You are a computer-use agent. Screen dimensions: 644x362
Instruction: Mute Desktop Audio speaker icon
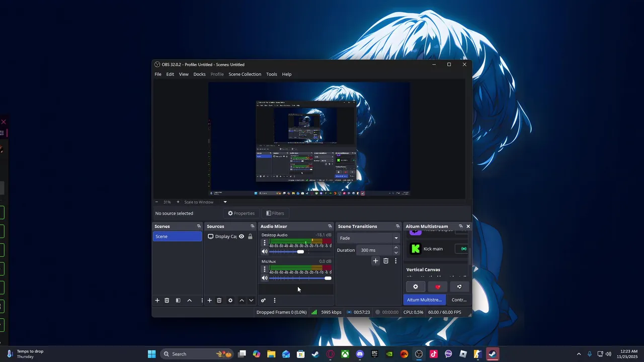coord(265,251)
